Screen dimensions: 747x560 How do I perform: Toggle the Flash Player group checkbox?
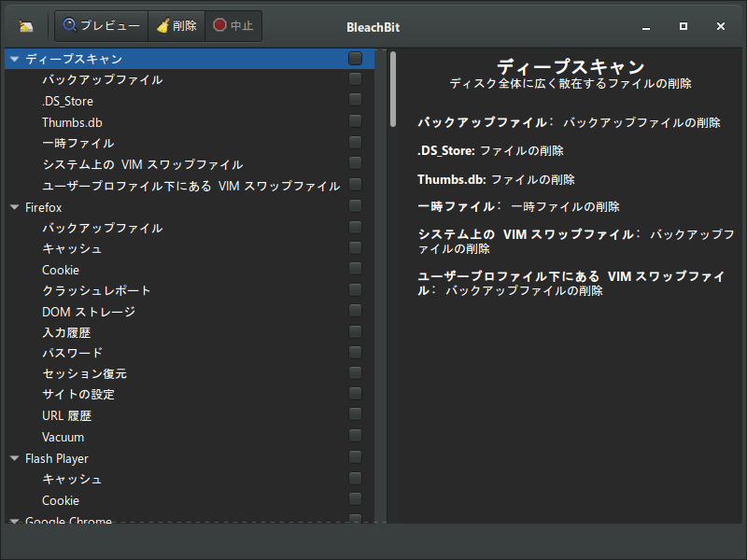pos(355,457)
